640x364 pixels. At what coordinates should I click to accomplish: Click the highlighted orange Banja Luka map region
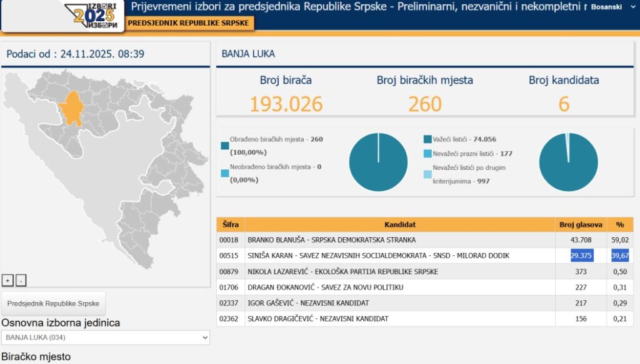[x=72, y=108]
